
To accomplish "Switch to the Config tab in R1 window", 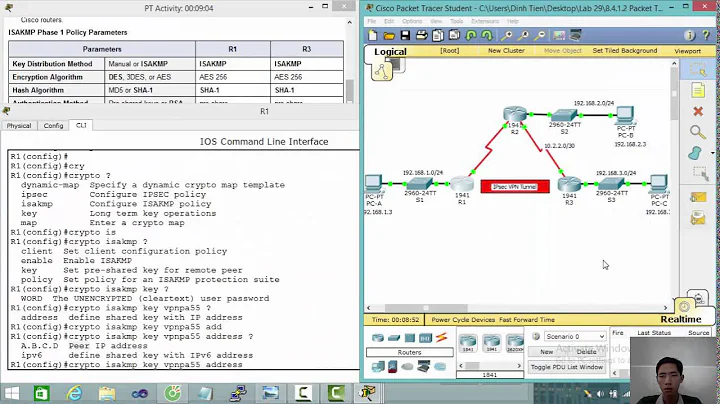I will point(53,125).
